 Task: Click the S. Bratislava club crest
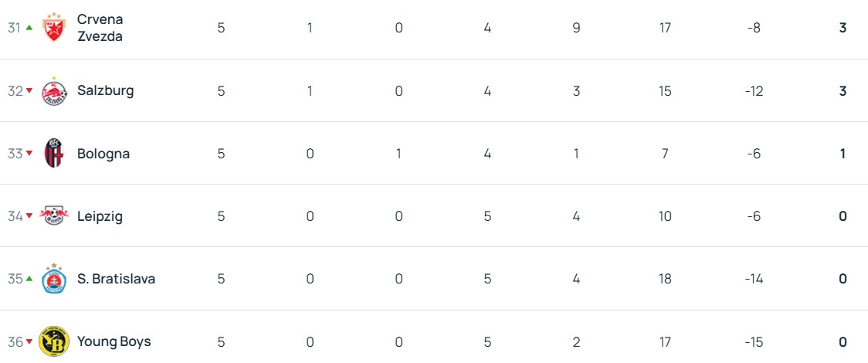(54, 279)
